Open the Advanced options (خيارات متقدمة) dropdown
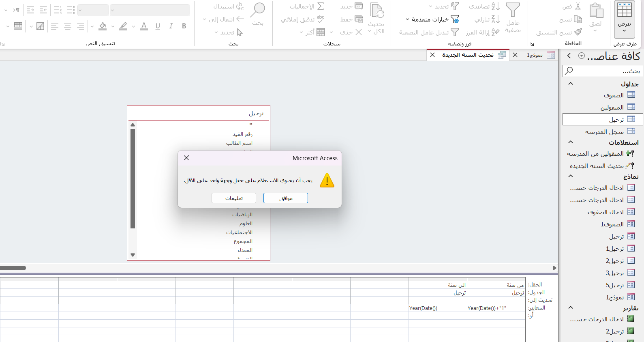Screen dimensions: 644x342 pos(432,19)
